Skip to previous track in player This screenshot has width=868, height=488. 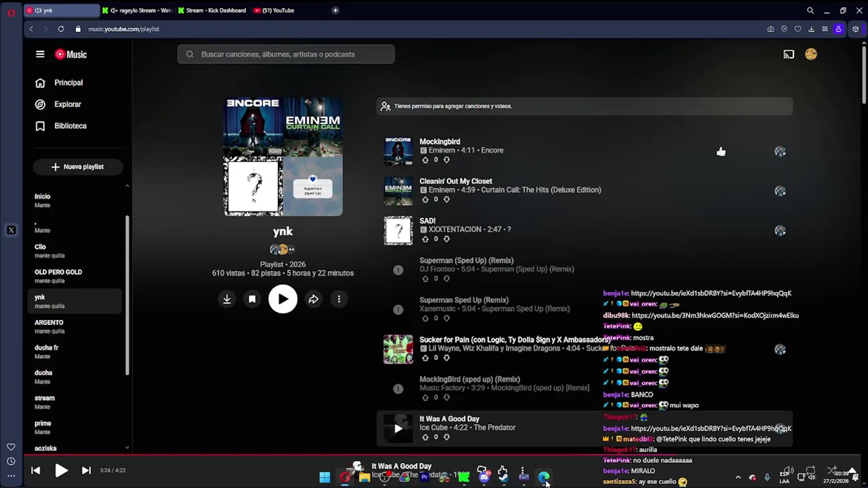point(36,470)
